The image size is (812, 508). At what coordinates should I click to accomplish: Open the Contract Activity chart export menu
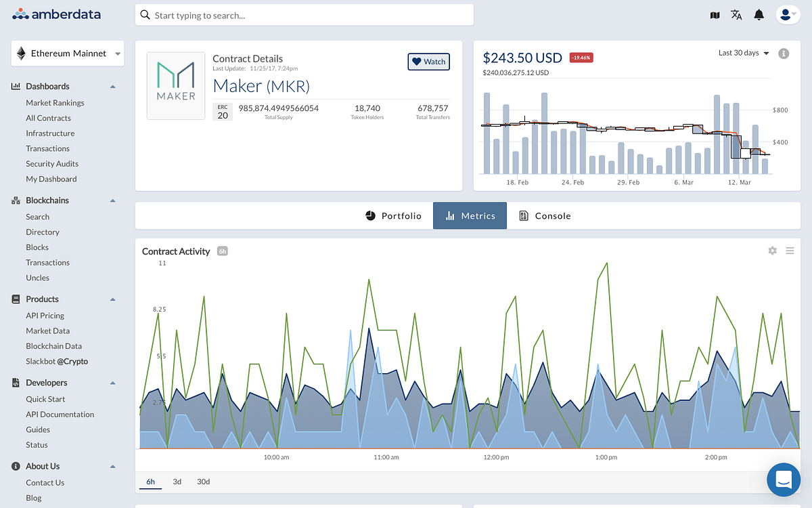tap(790, 251)
